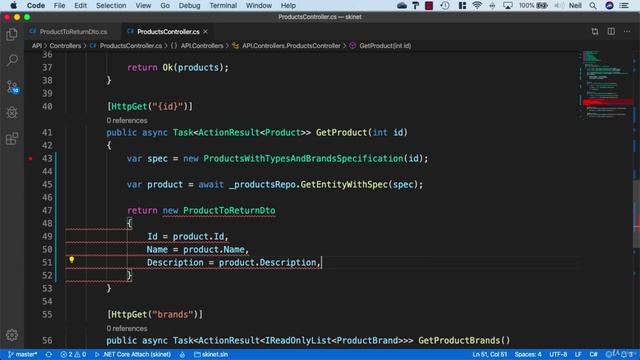Change indentation via Spaces: 4
This screenshot has width=640, height=360.
(x=528, y=354)
